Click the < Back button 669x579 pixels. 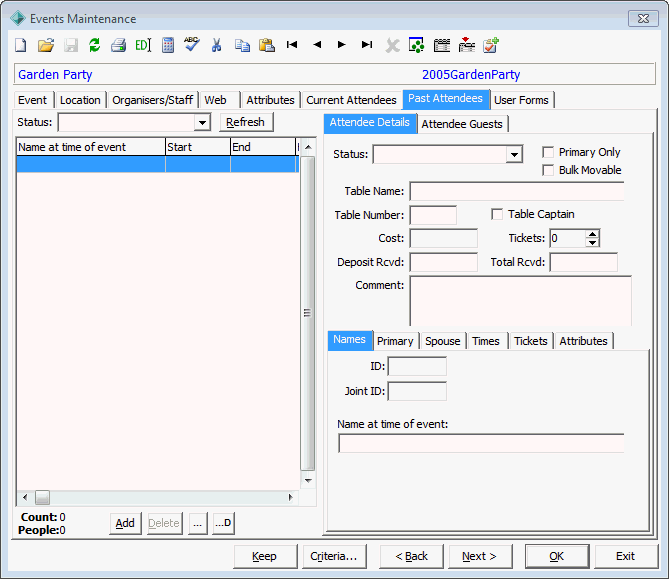tap(411, 556)
